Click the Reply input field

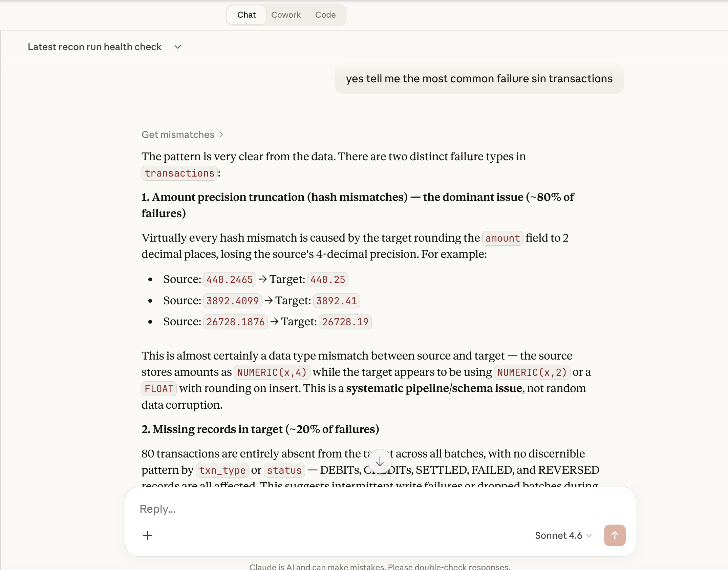point(380,509)
